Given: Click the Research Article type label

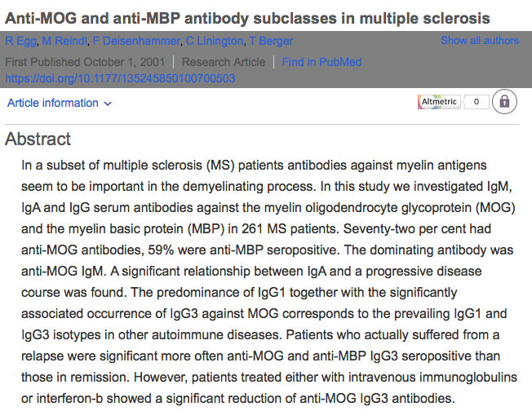Looking at the screenshot, I should click(223, 62).
